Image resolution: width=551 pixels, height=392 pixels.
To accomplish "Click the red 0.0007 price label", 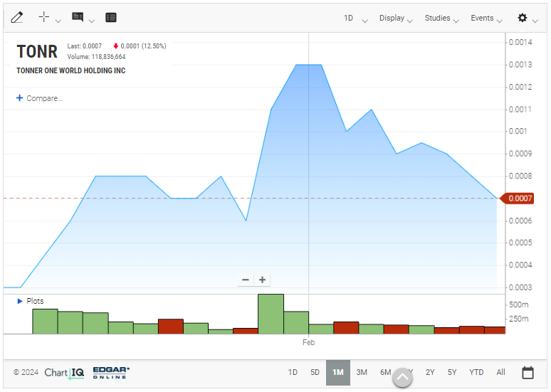I will click(517, 198).
